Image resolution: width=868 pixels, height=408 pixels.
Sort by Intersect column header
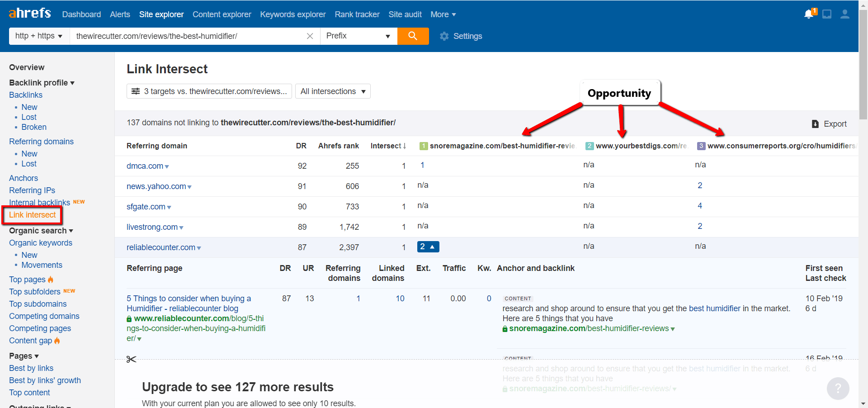pos(388,146)
